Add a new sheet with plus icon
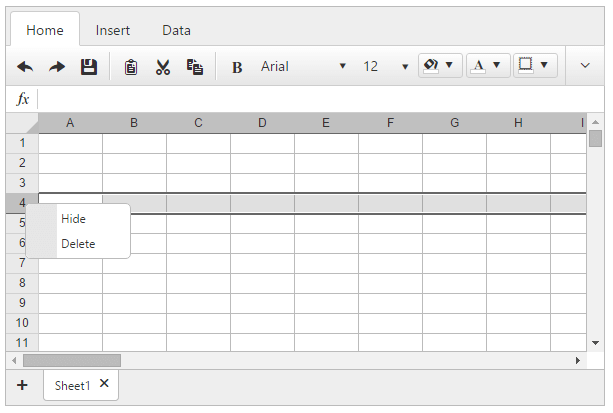 22,385
